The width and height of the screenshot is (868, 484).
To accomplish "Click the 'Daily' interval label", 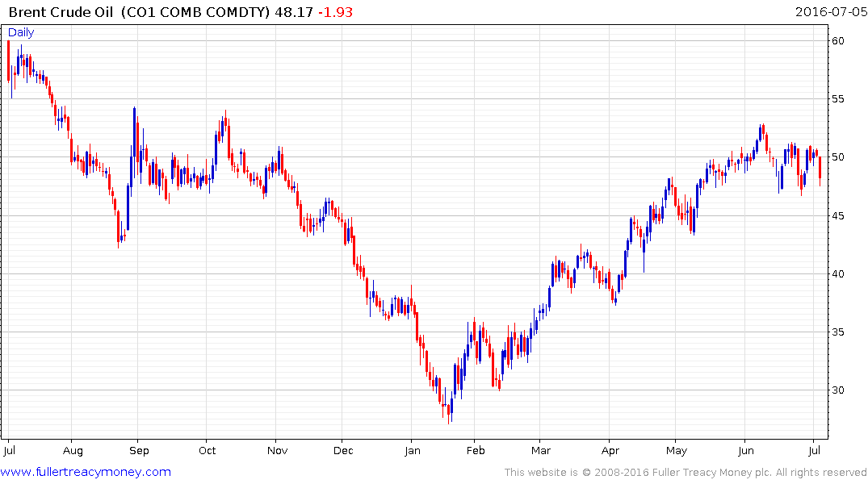I will [21, 32].
